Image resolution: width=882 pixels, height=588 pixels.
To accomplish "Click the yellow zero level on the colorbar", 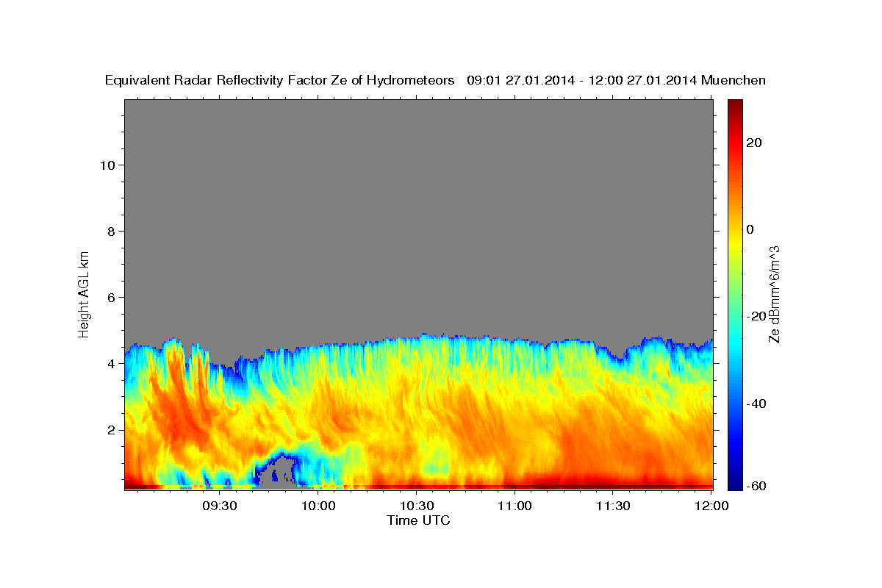I will click(734, 229).
